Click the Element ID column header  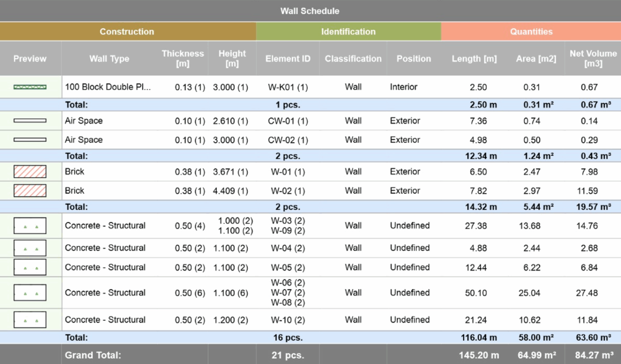pos(288,59)
